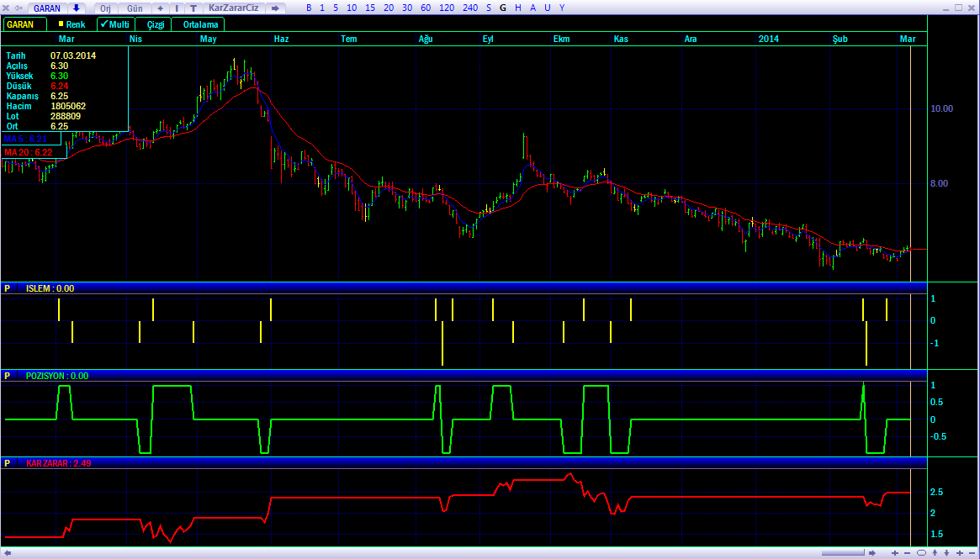
Task: Select the A monthly timeframe button
Action: 532,8
